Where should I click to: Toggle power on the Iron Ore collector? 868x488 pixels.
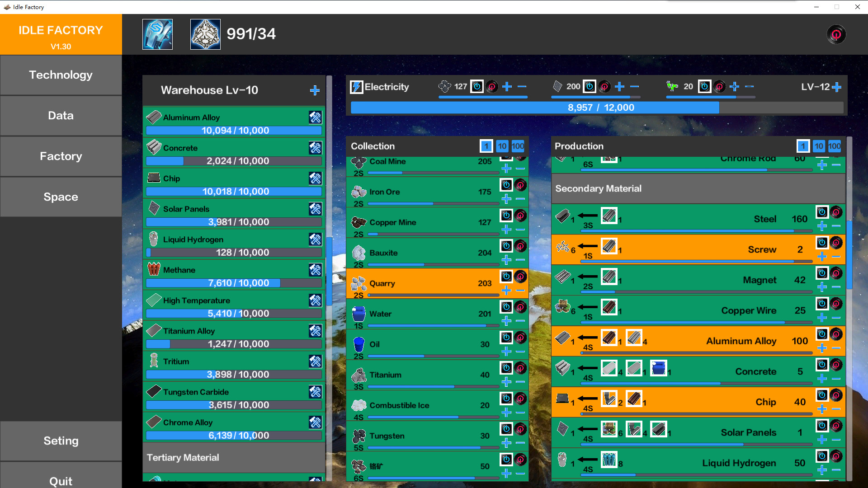coord(506,185)
